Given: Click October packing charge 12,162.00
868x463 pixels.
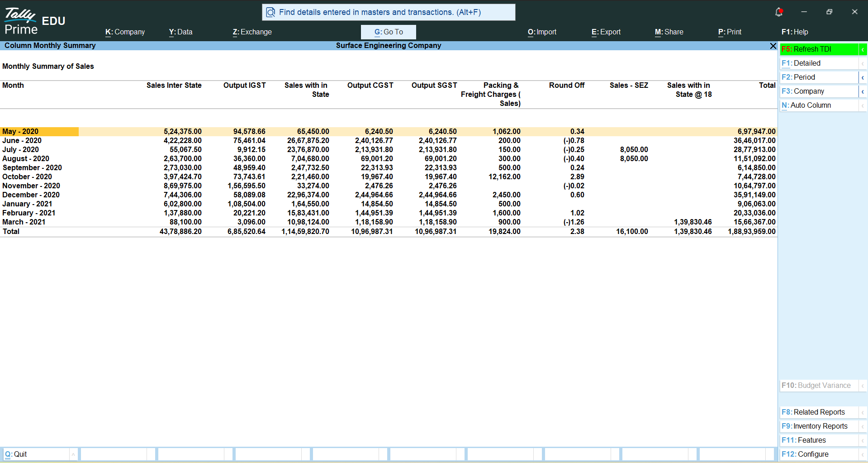Looking at the screenshot, I should click(x=504, y=177).
